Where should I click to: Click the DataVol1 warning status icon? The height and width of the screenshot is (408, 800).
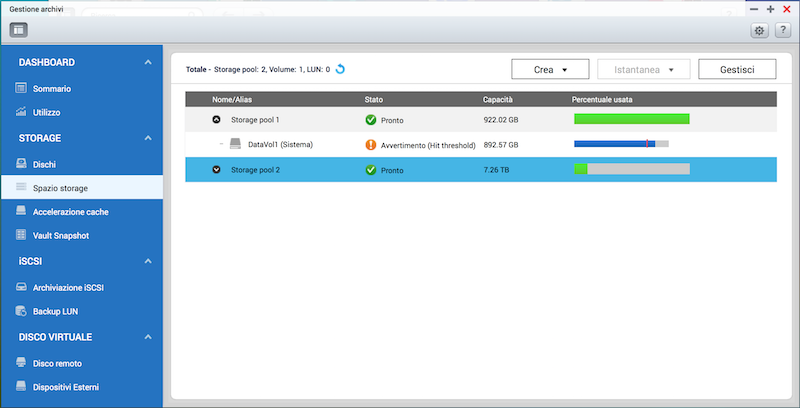coord(371,144)
